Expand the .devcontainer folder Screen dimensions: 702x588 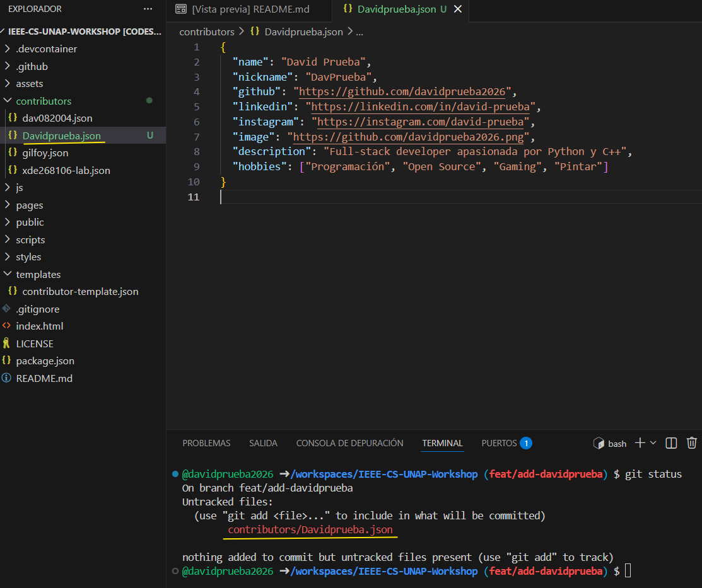7,49
